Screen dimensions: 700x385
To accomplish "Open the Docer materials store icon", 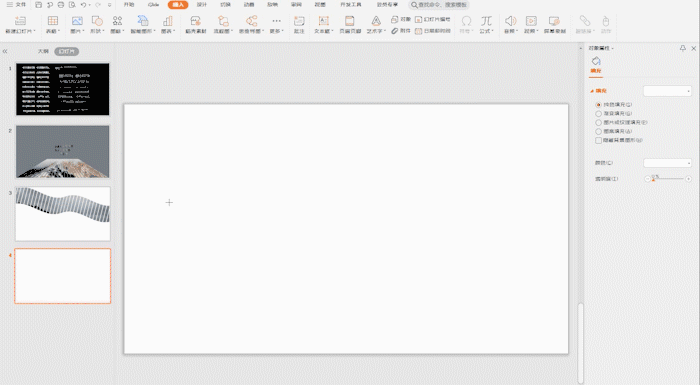I will click(196, 21).
